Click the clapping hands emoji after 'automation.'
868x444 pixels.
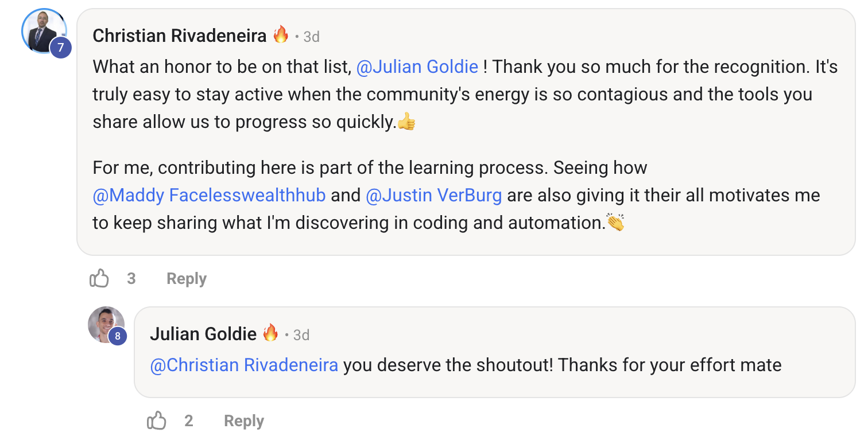[x=615, y=222]
